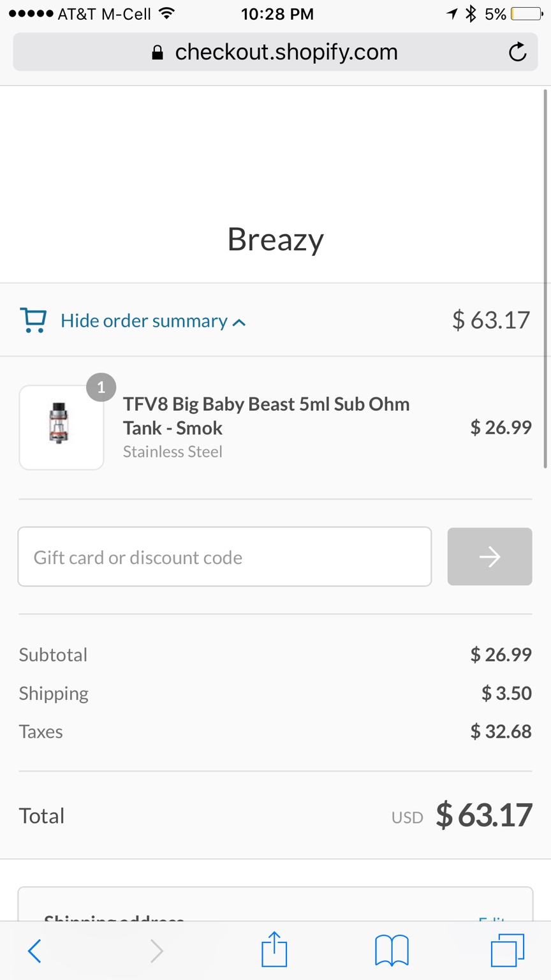Go back in Safari
The height and width of the screenshot is (980, 551).
tap(35, 951)
